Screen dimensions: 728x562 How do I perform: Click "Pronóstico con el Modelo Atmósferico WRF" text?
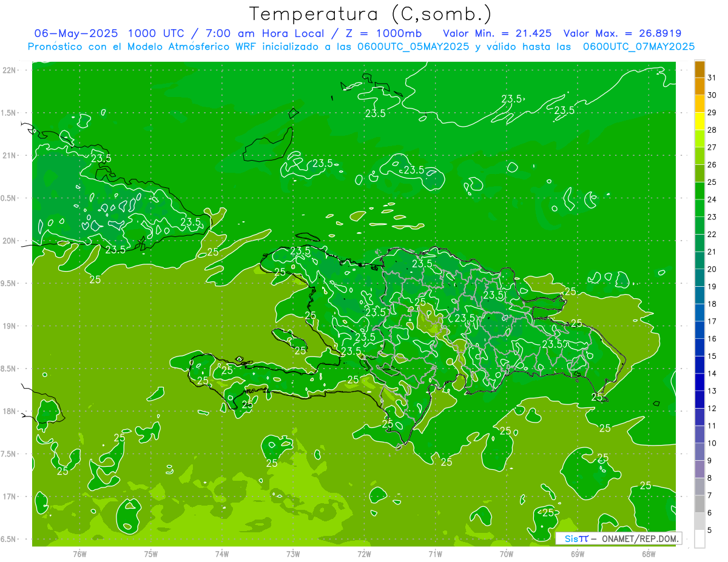click(x=143, y=47)
